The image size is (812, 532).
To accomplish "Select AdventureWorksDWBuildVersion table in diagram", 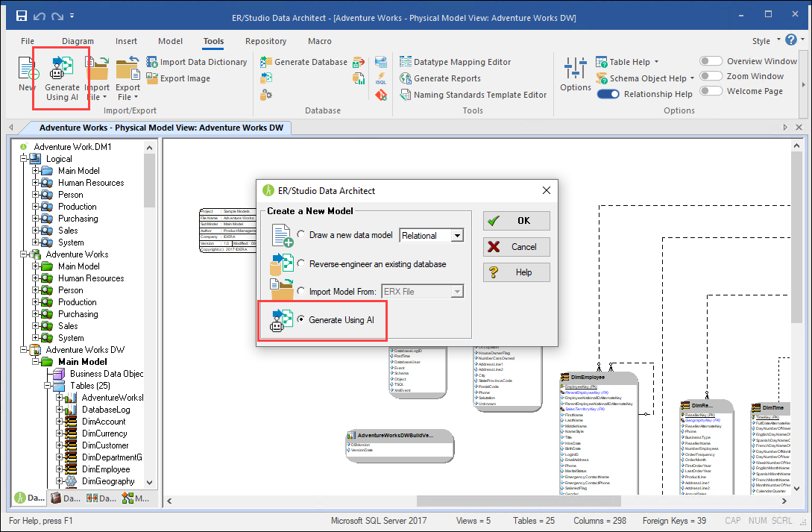I will 400,445.
